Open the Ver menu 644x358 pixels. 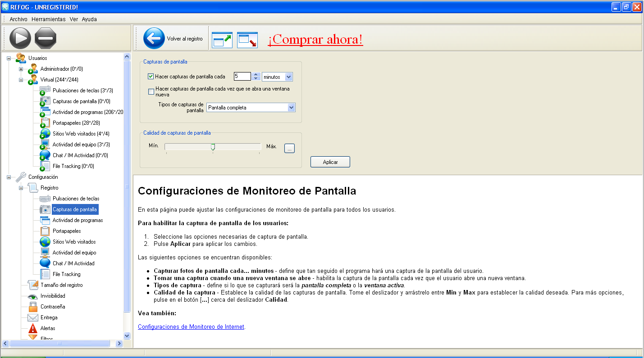pos(74,19)
